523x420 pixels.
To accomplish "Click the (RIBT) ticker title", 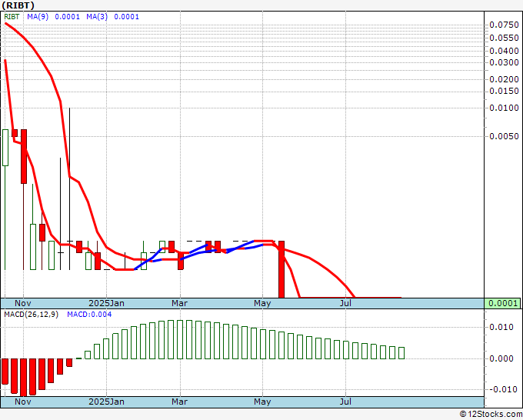I will (18, 6).
